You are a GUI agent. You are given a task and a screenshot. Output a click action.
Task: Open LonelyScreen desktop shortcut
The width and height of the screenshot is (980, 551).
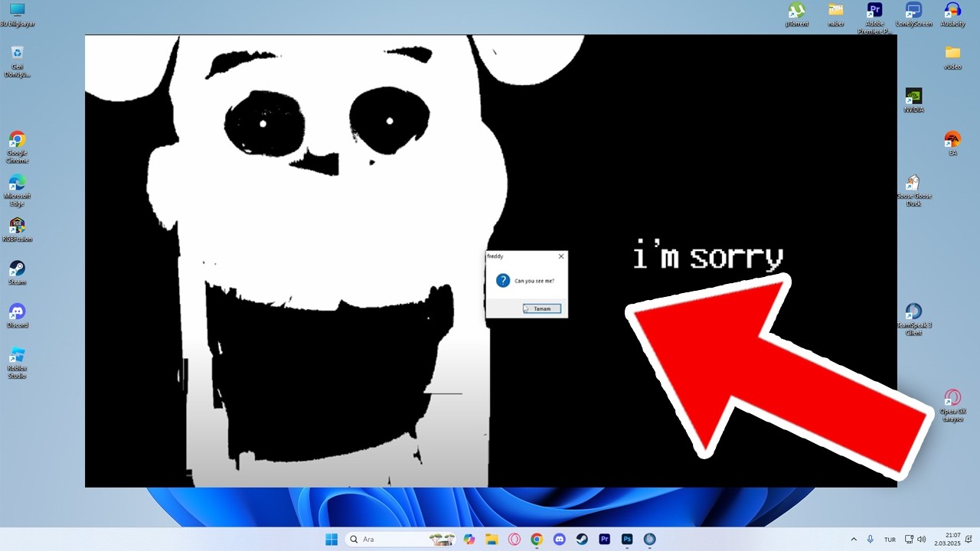pyautogui.click(x=913, y=15)
